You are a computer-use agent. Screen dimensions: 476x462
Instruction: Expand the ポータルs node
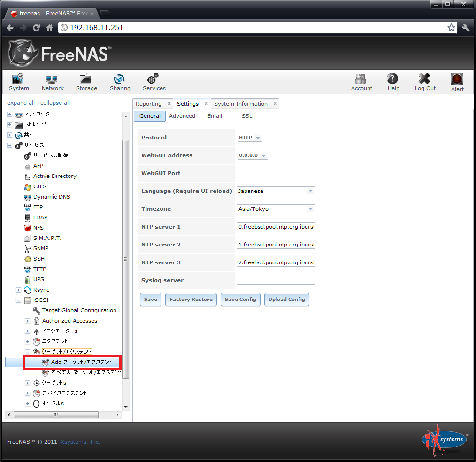click(27, 403)
